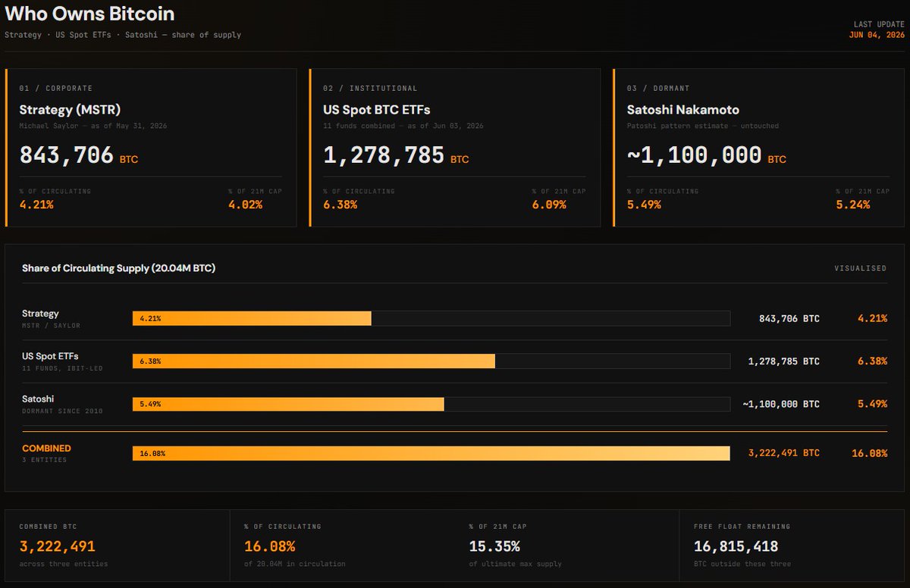Click the 15.35% of 21M cap stat
The height and width of the screenshot is (588, 910).
click(x=494, y=546)
